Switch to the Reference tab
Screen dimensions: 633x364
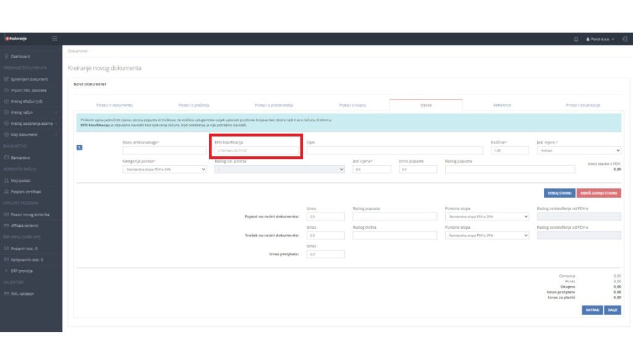pyautogui.click(x=501, y=105)
